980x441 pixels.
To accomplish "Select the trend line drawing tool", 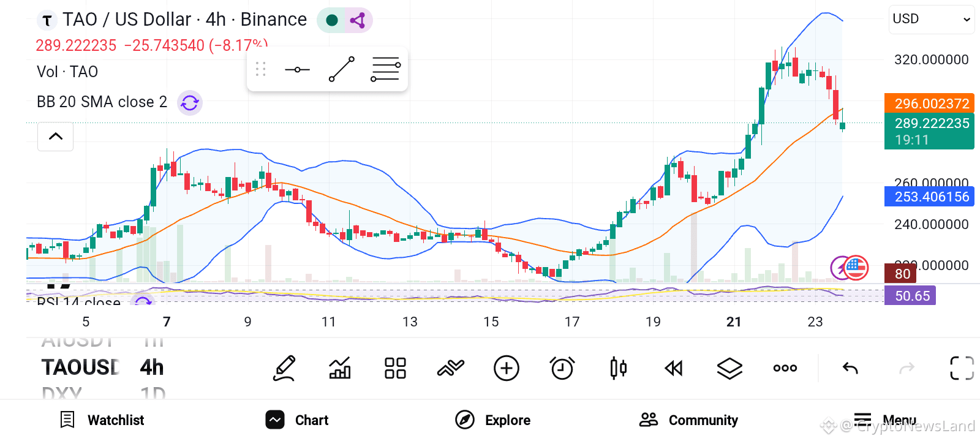I will [342, 69].
